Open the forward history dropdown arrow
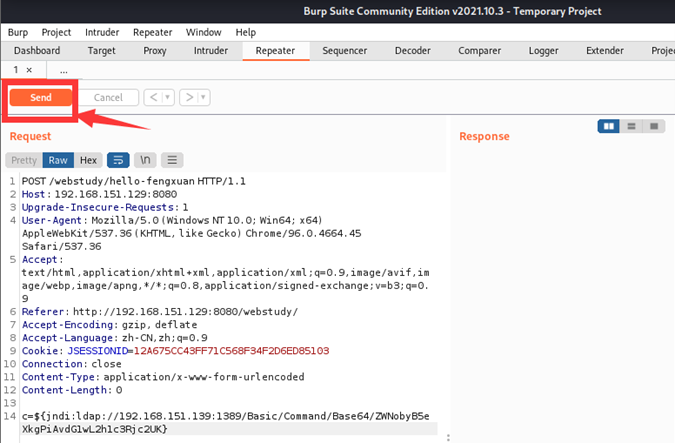This screenshot has width=675, height=443. [x=204, y=97]
